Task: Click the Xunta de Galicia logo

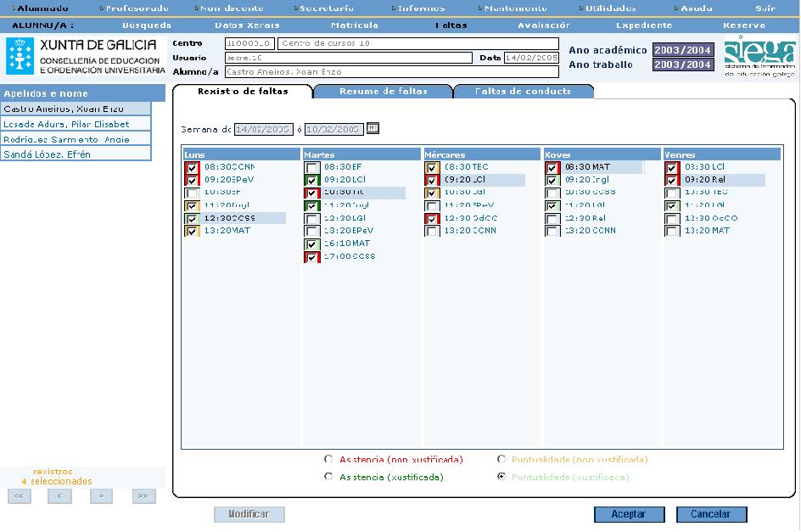Action: click(x=85, y=56)
